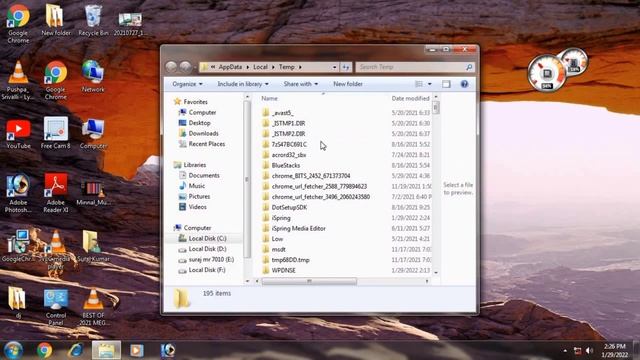Open the Pushpa Srivalli VLC media file
Screen dimensions: 640x360
18,80
